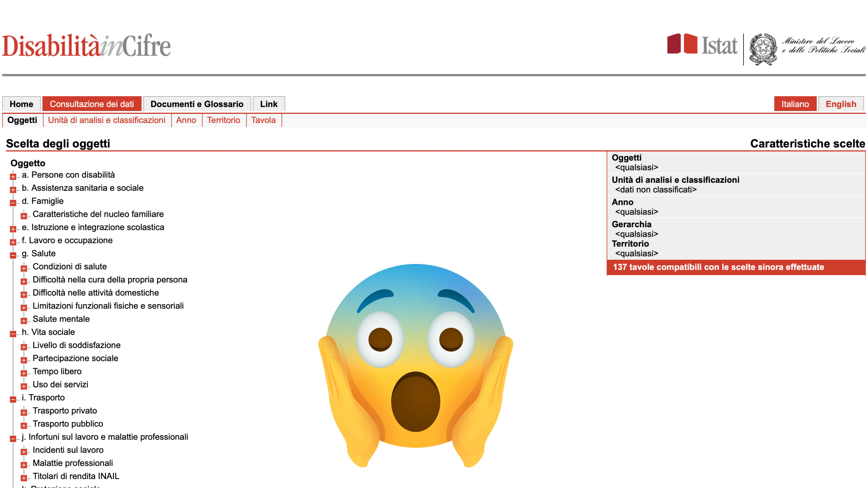Collapse the h. Vita sociale node
The image size is (868, 488).
pyautogui.click(x=13, y=334)
